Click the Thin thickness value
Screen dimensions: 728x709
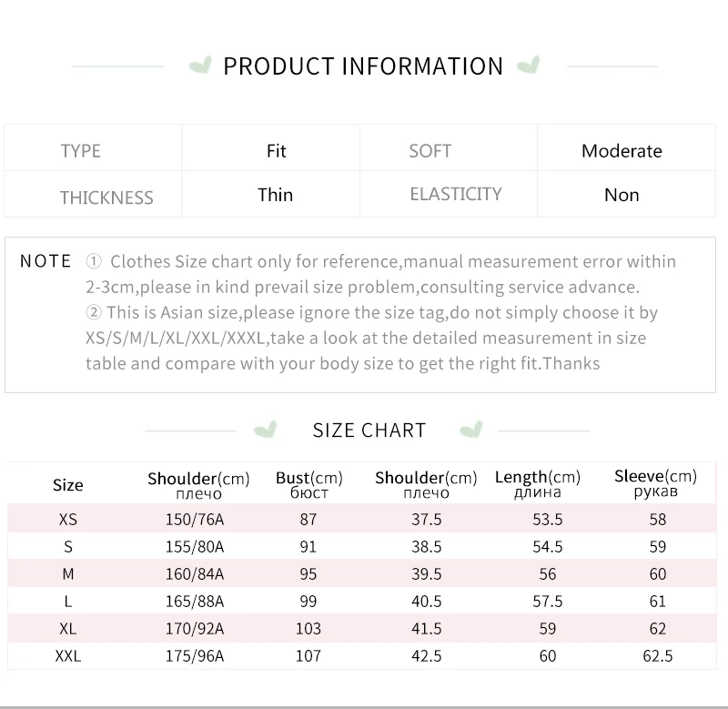click(x=275, y=195)
